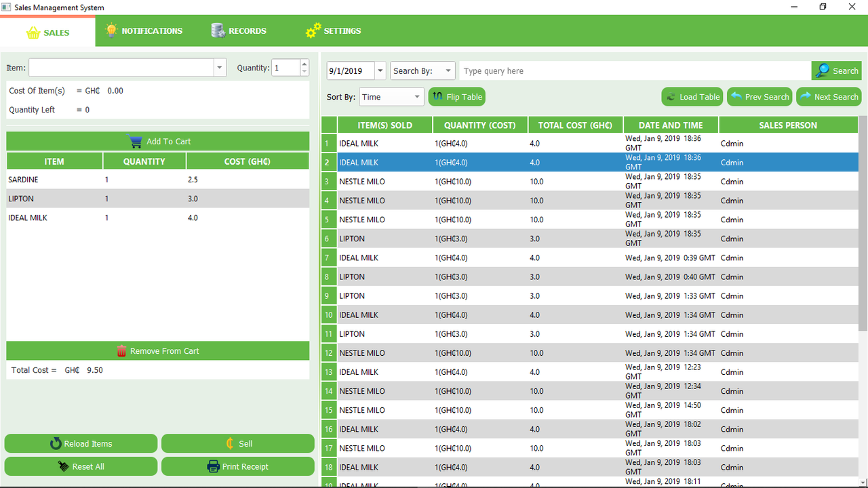
Task: Click the 9/1/2019 date field
Action: click(351, 70)
